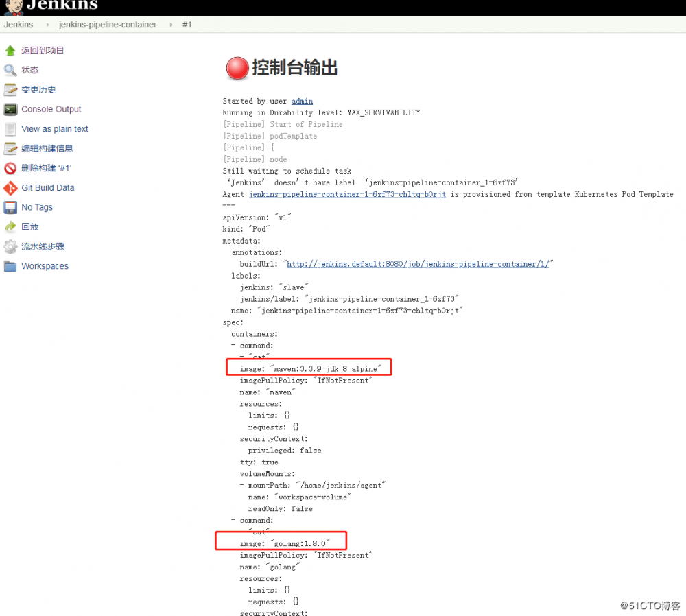Screen dimensions: 686x616
Task: Open breadcrumb item jenkins-pipeline-container
Action: click(x=107, y=24)
